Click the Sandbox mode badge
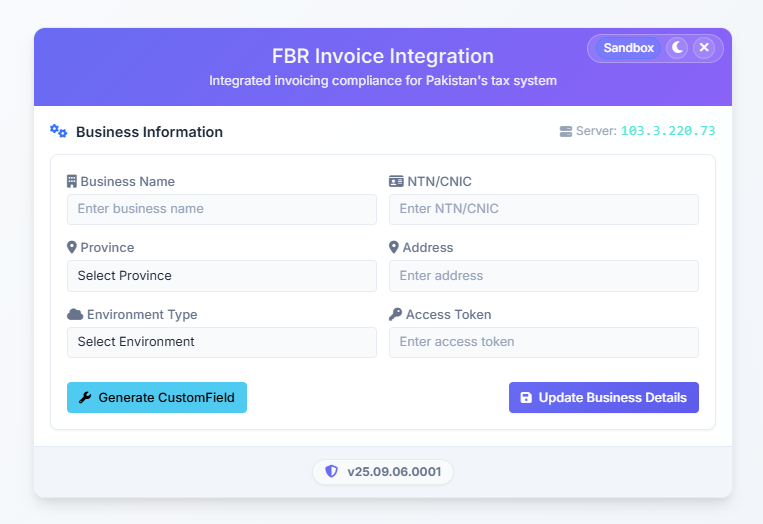Screen dimensions: 763x524 click(x=628, y=48)
